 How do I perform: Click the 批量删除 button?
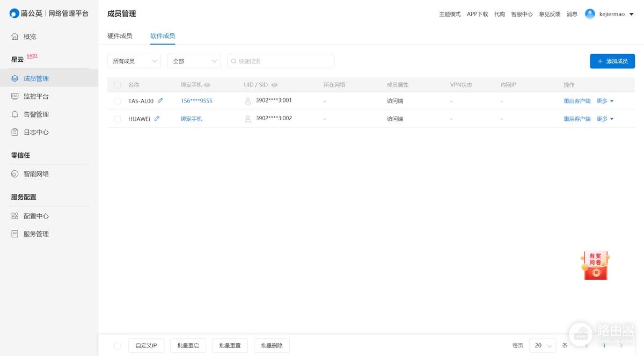272,346
